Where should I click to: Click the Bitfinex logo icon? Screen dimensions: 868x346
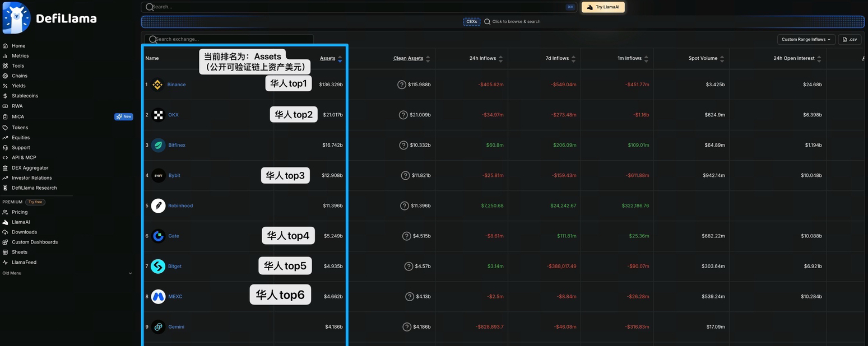point(159,145)
